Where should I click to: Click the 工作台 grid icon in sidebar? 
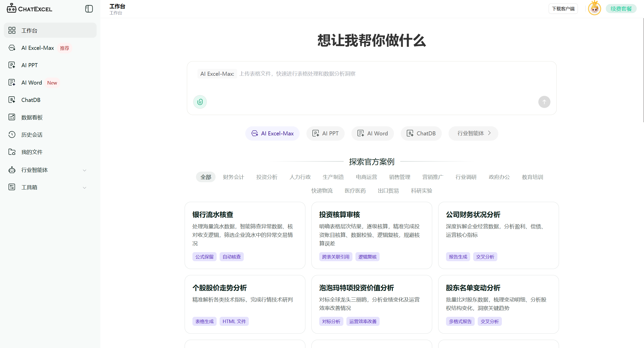pyautogui.click(x=12, y=30)
